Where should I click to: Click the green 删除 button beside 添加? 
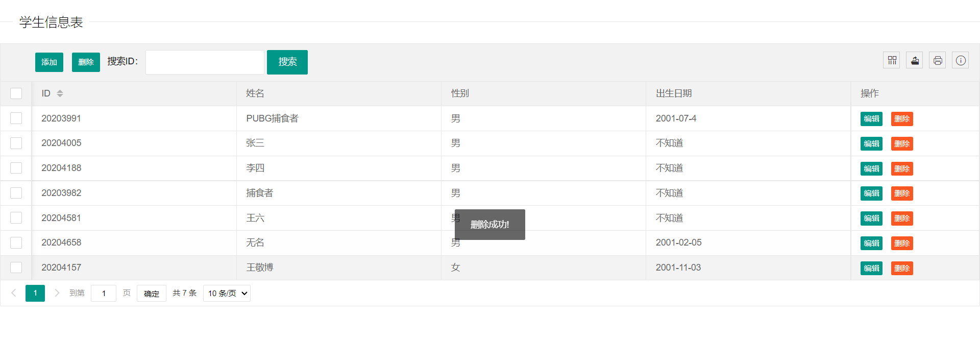(86, 62)
